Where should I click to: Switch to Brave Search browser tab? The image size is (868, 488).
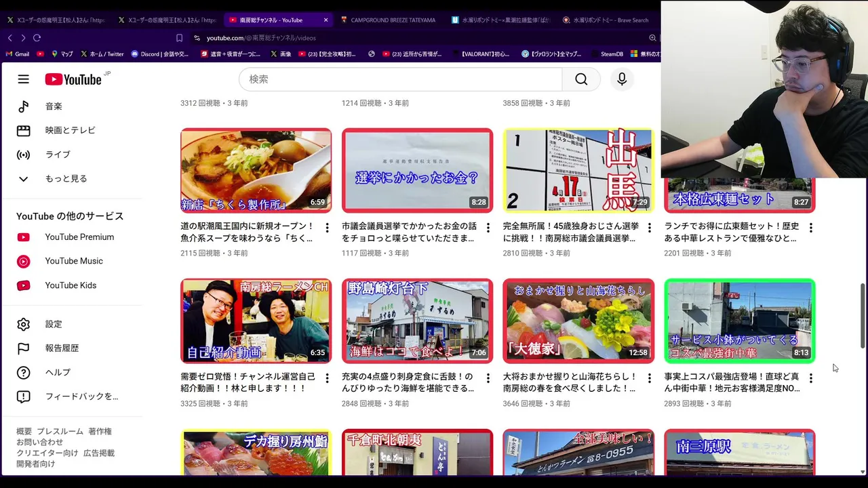(x=608, y=20)
